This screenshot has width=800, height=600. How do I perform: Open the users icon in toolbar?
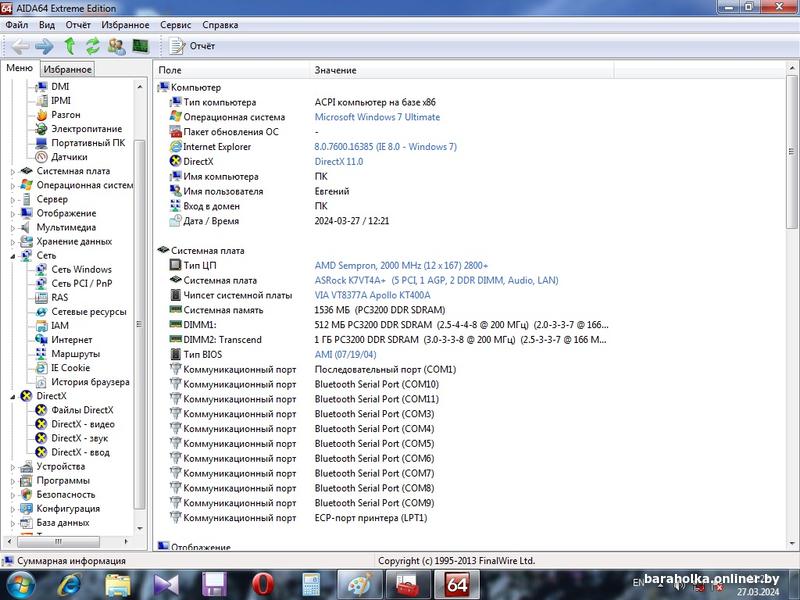point(116,46)
